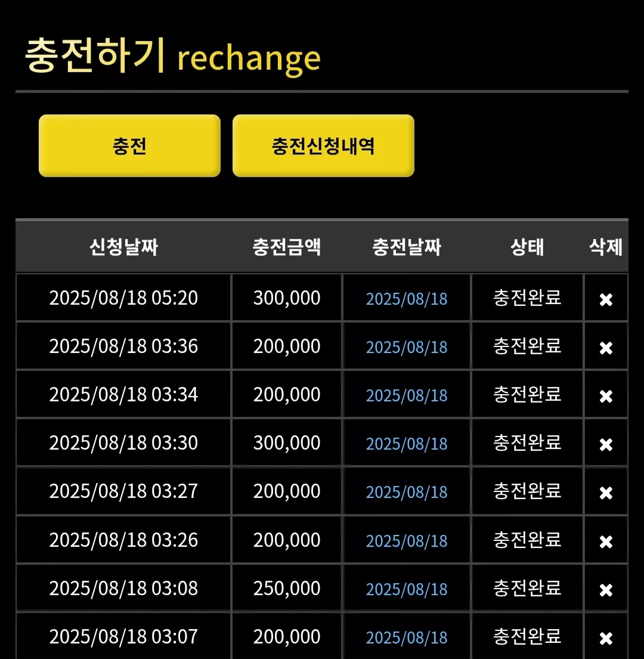Open the 충전 tab button
This screenshot has width=644, height=659.
click(x=129, y=146)
